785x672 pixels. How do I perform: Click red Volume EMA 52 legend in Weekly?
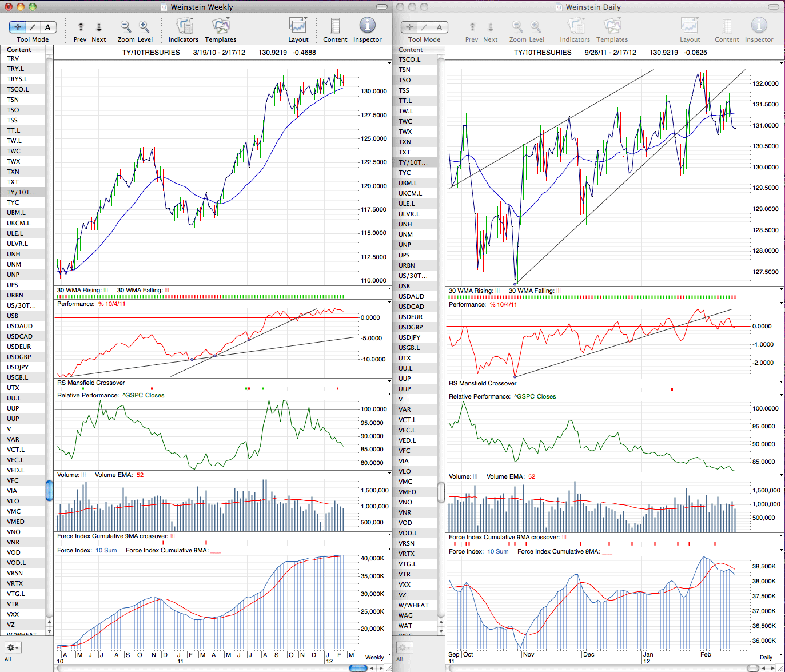pyautogui.click(x=140, y=475)
